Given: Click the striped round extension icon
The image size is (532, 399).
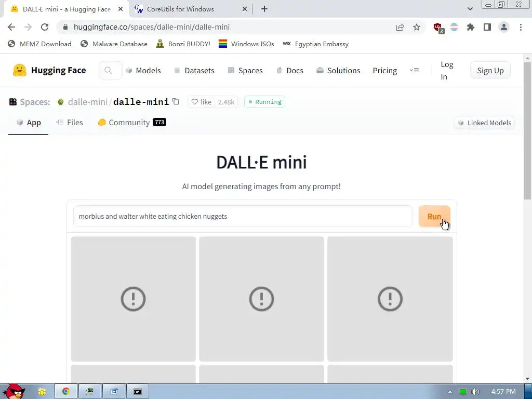Looking at the screenshot, I should click(454, 27).
